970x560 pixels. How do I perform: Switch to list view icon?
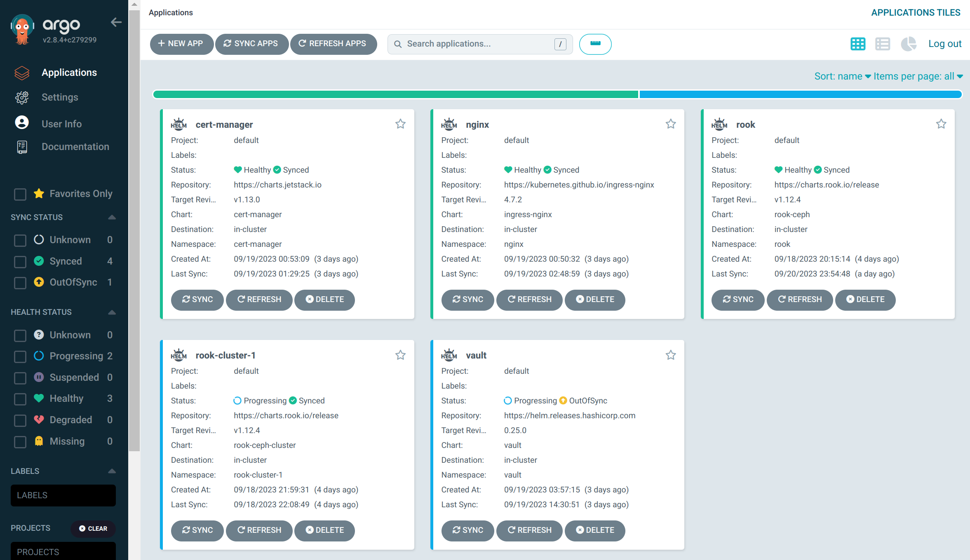pos(883,44)
